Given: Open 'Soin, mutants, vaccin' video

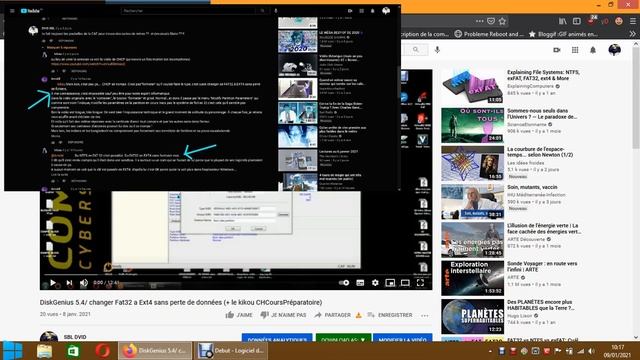Looking at the screenshot, I should tap(472, 202).
